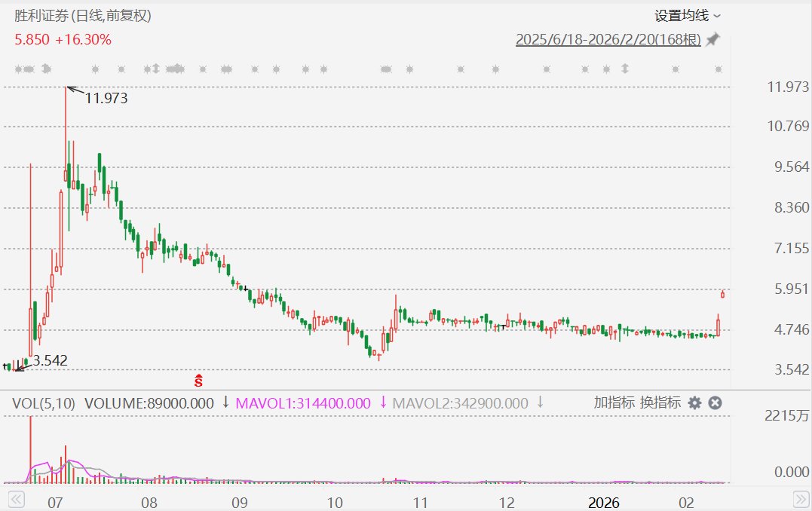Click the 换指标 change indicator button

click(660, 403)
